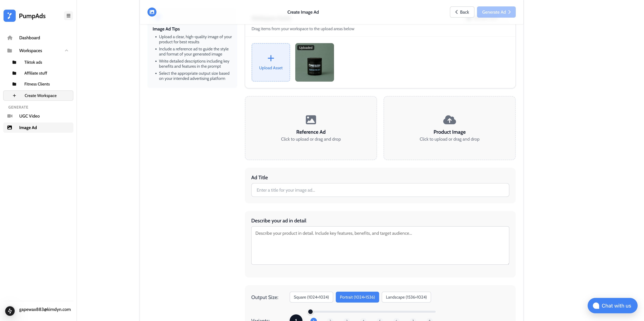Select Square (1024×1024) output size
The width and height of the screenshot is (644, 321).
pos(311,297)
